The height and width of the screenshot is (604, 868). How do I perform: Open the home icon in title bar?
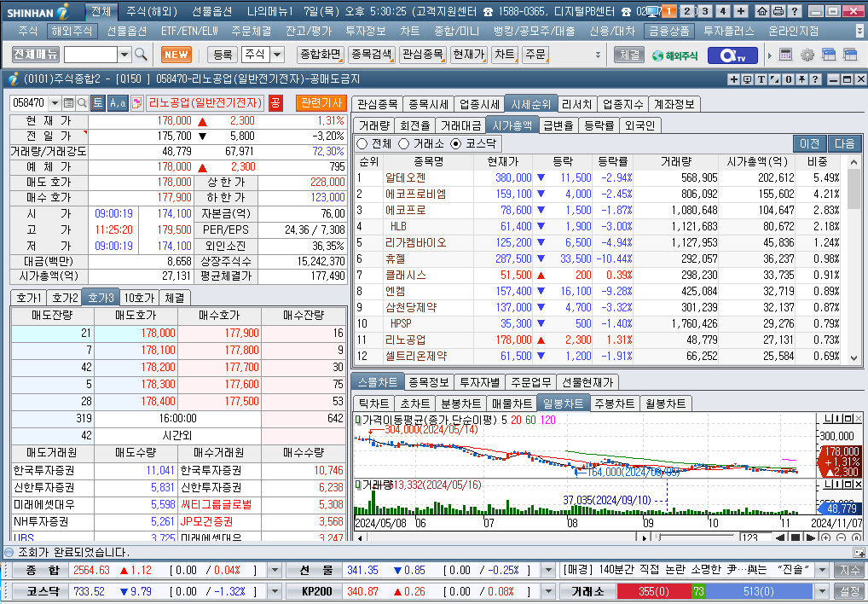coord(762,11)
